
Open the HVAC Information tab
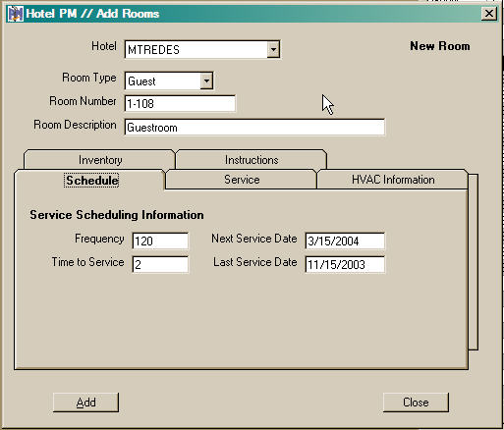click(x=393, y=180)
